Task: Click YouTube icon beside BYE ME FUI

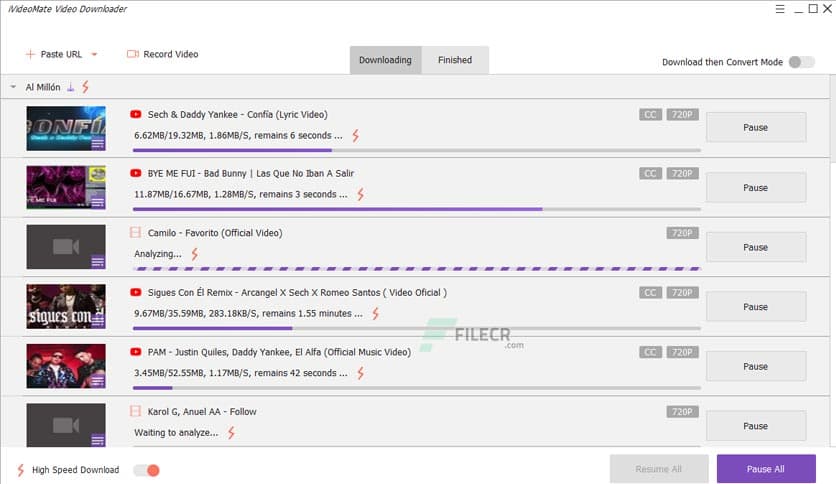Action: coord(136,173)
